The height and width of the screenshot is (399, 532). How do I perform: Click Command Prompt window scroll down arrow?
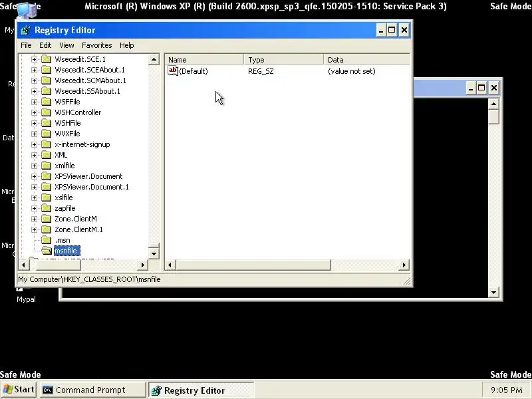tap(493, 292)
